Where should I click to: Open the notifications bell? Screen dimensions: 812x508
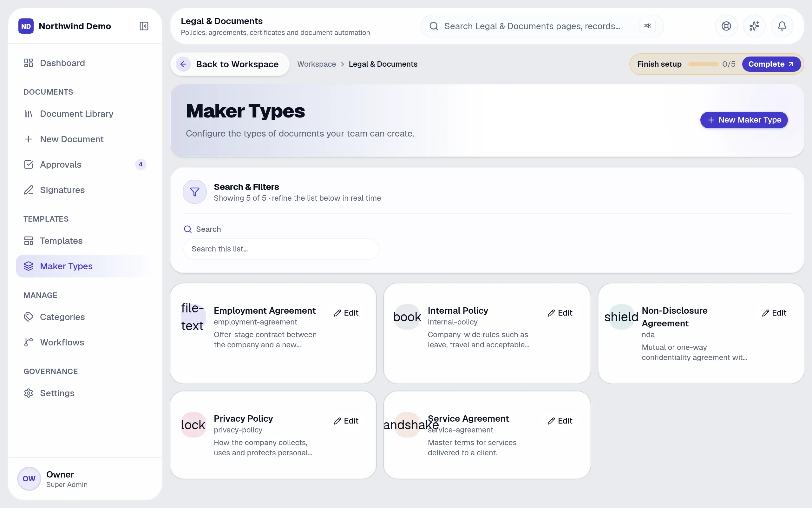click(x=782, y=26)
